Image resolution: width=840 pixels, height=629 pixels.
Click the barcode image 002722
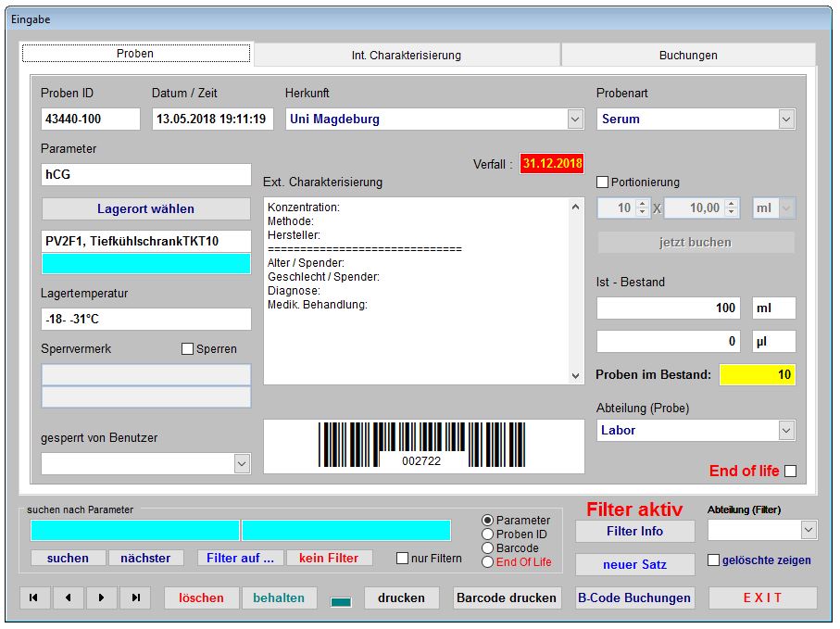(x=422, y=445)
